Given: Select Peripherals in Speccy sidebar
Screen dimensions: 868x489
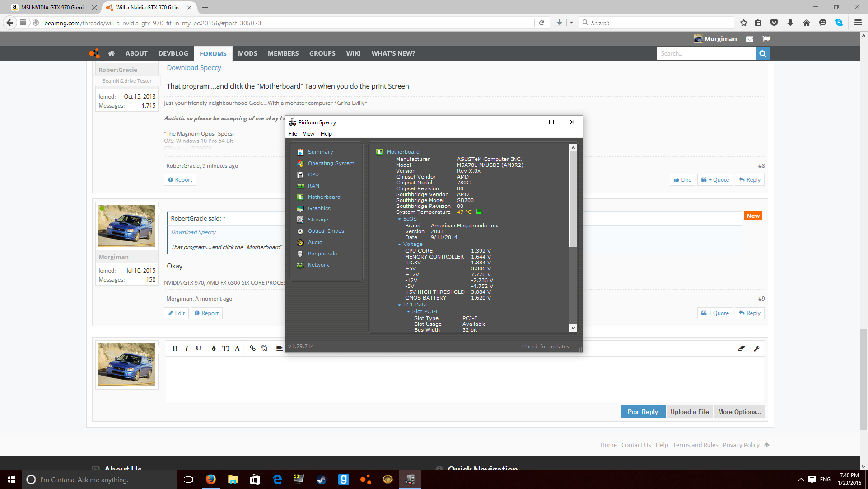Looking at the screenshot, I should [322, 254].
